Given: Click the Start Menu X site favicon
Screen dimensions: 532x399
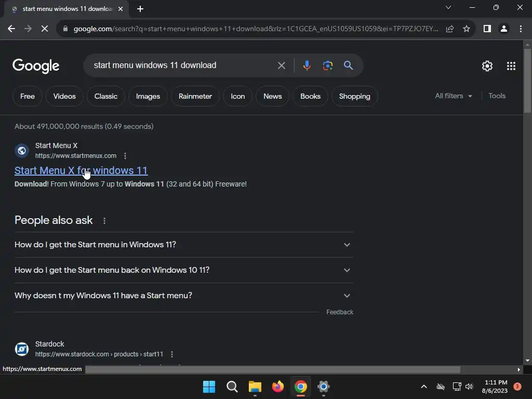Looking at the screenshot, I should click(x=22, y=151).
